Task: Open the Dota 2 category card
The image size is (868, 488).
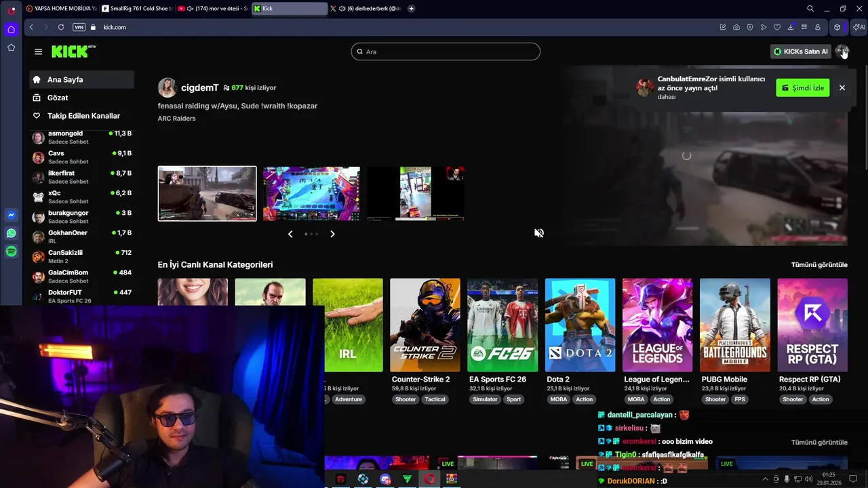Action: [x=580, y=325]
